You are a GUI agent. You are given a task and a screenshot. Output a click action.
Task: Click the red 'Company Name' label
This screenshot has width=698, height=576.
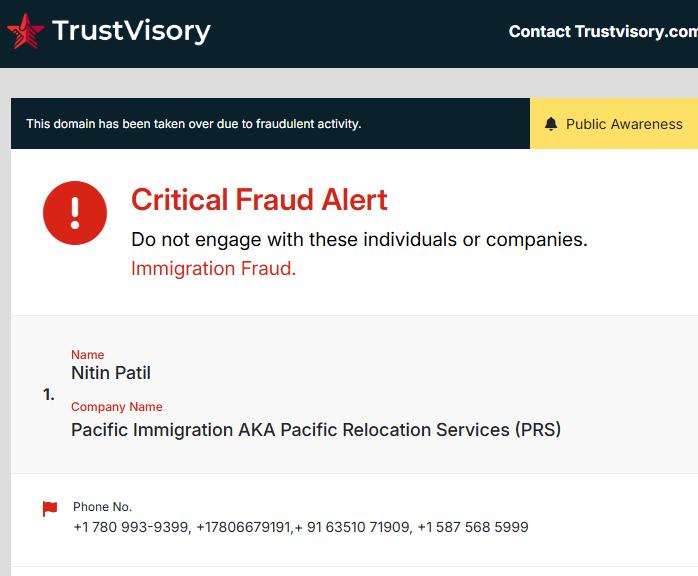116,407
